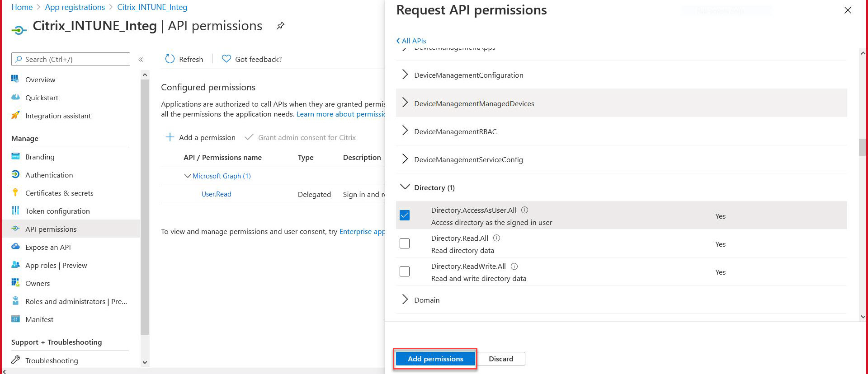Click the Manifest icon in the sidebar

(x=15, y=319)
